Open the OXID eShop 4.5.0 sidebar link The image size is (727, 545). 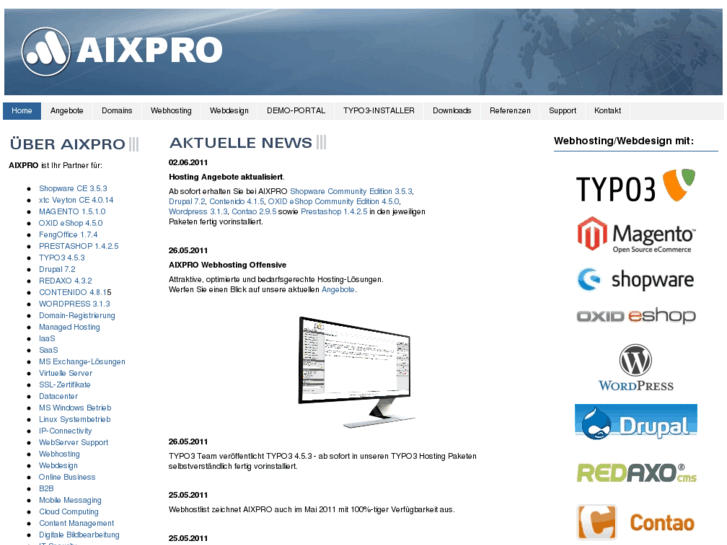71,223
